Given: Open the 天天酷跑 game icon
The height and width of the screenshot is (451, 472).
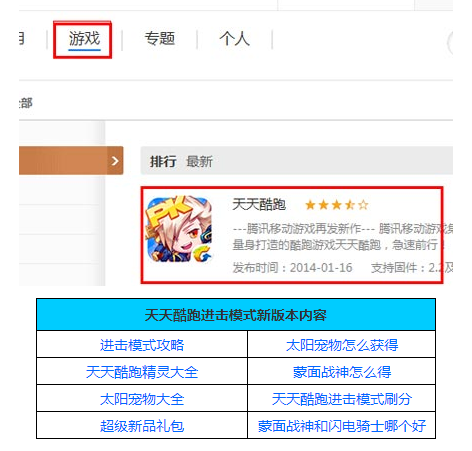Looking at the screenshot, I should 179,229.
